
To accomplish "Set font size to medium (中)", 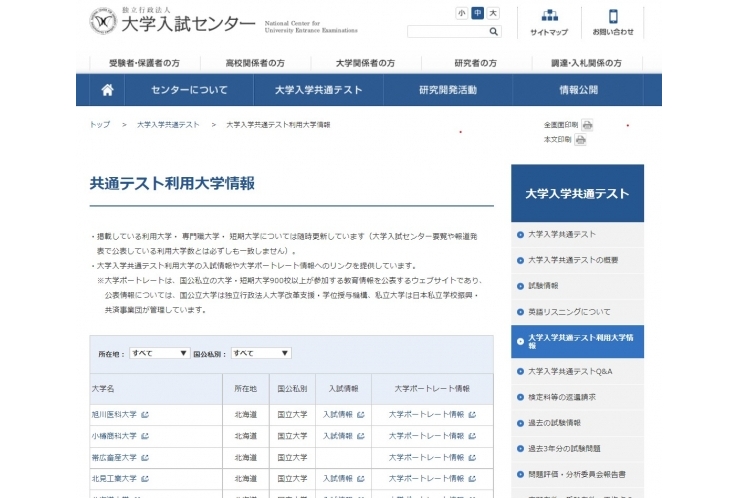I will [x=478, y=13].
